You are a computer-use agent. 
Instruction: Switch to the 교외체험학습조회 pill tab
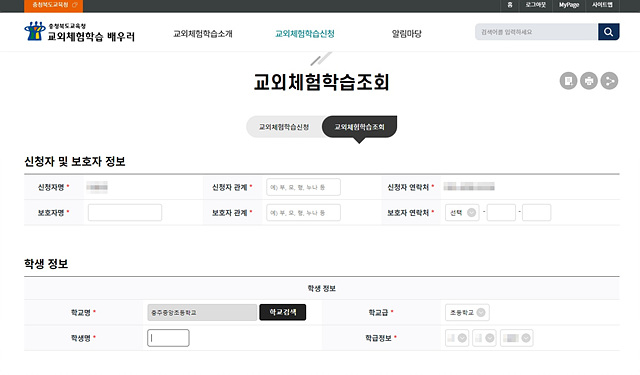point(359,127)
